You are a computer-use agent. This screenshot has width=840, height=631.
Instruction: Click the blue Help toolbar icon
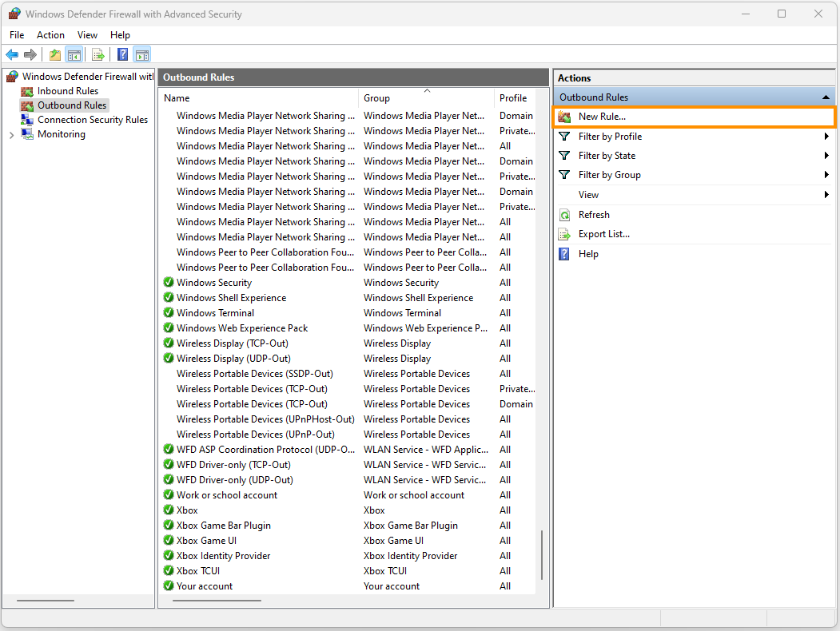[x=122, y=54]
